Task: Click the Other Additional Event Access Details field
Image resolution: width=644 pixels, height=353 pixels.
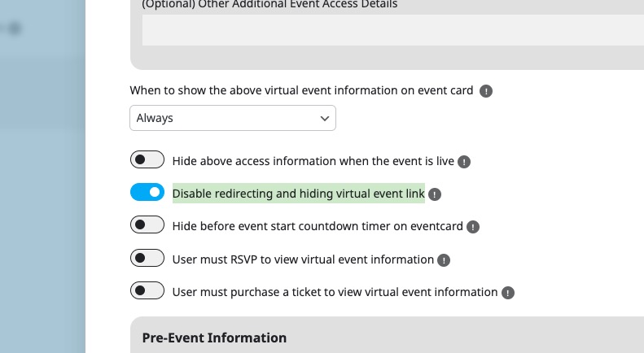Action: (392, 30)
